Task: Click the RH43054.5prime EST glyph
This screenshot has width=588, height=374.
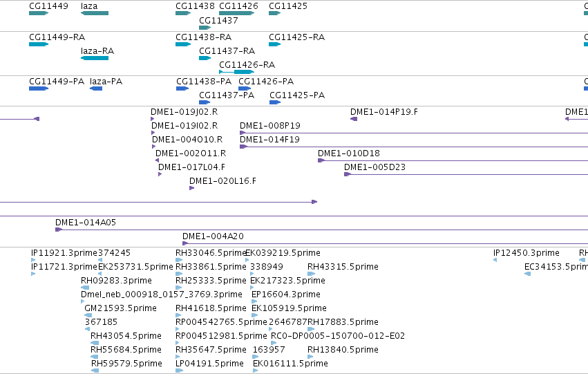Action: [x=95, y=343]
